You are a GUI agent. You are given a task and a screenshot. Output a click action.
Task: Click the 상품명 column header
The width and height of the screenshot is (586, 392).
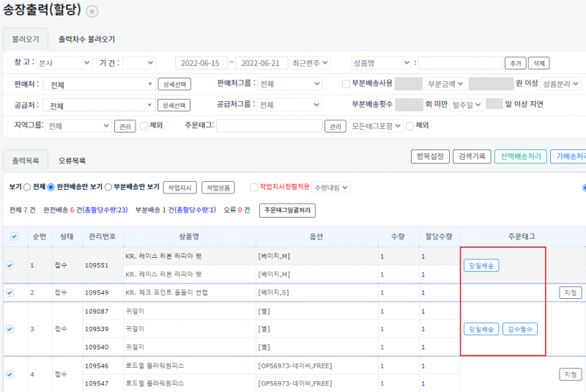[189, 237]
